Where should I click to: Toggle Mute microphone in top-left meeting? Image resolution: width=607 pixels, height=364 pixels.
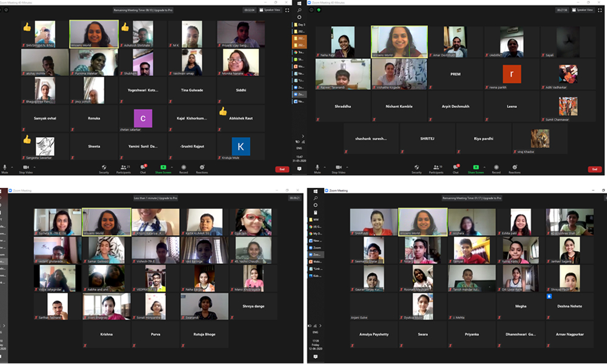click(x=4, y=168)
